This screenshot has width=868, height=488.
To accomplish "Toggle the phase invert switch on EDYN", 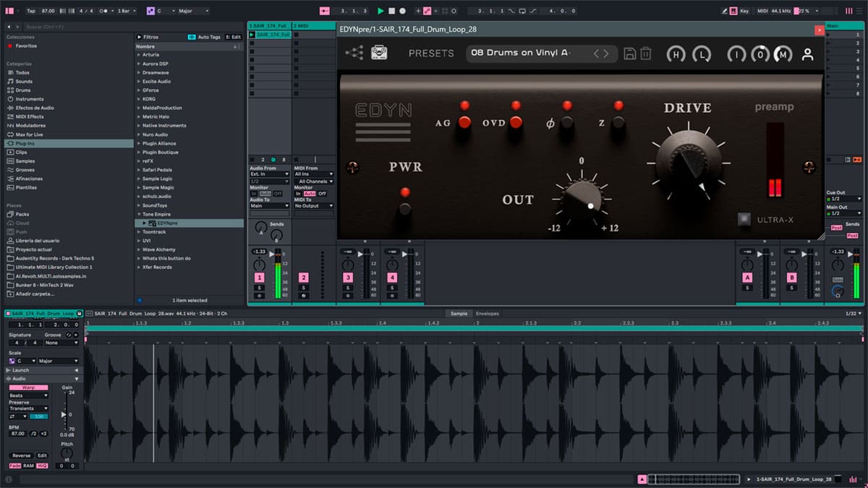I will click(x=567, y=122).
